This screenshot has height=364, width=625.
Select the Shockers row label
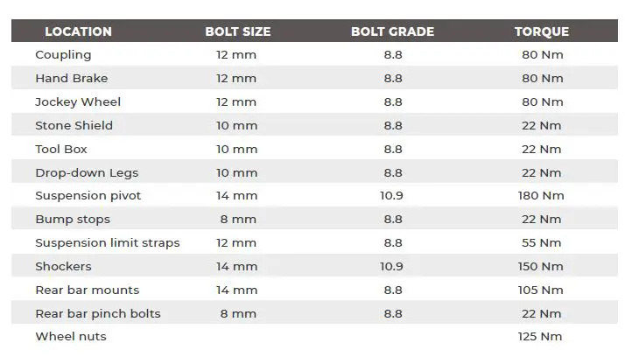click(x=63, y=266)
